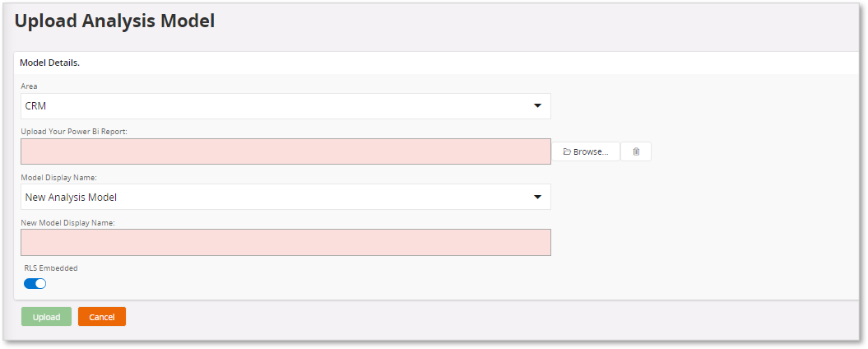
Task: Click into the New Model Display Name field
Action: (285, 242)
